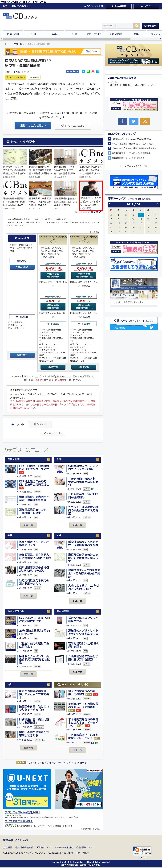Click RSS icon of 介護 category
Viewport: 162px width, 868px height.
(97, 459)
